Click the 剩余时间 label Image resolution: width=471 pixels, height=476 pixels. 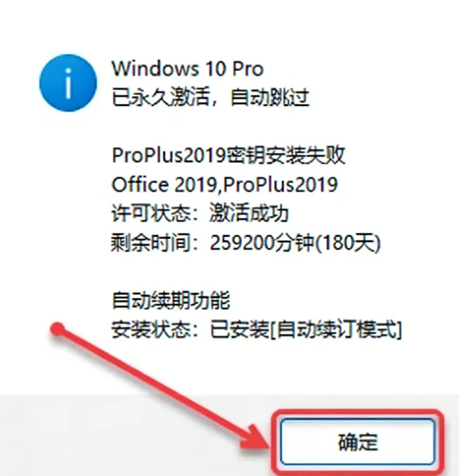click(150, 243)
